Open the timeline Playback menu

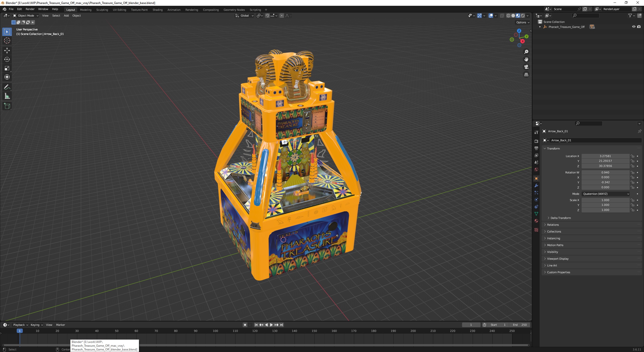20,325
